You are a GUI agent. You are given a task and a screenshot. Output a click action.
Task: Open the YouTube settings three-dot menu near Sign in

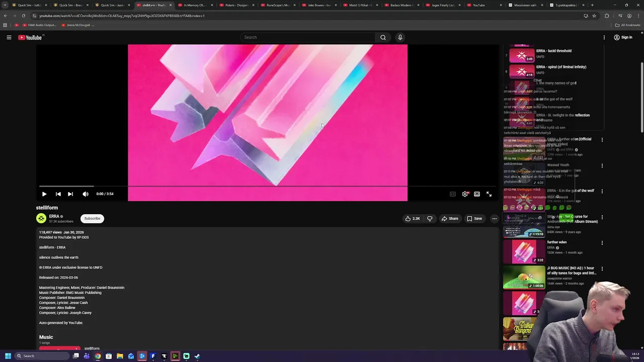(x=604, y=37)
